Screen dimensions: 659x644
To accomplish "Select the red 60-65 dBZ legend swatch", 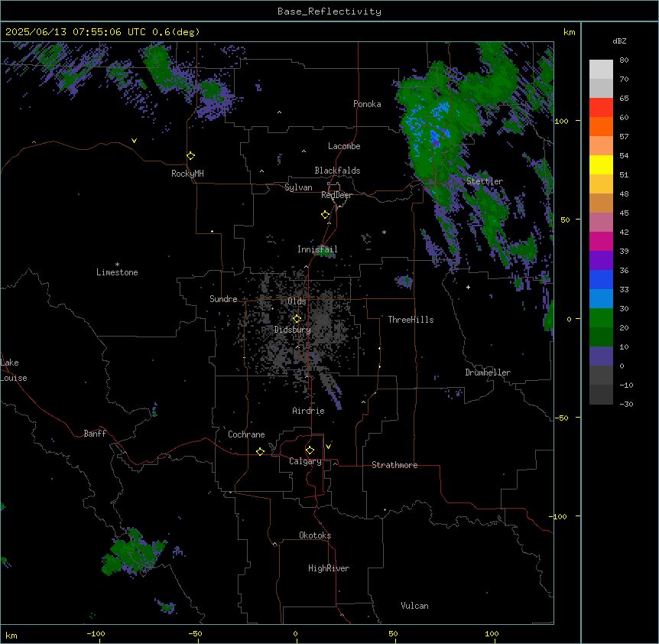I will 601,108.
